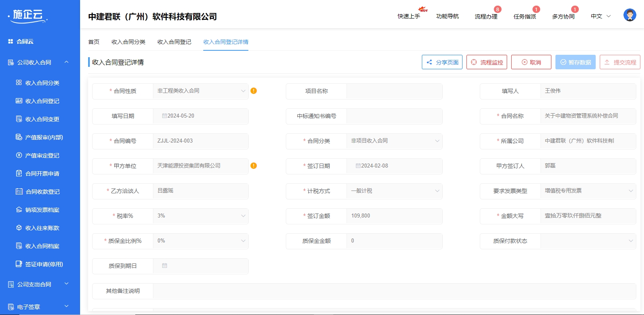Open the 要求发票类型 dropdown

588,191
